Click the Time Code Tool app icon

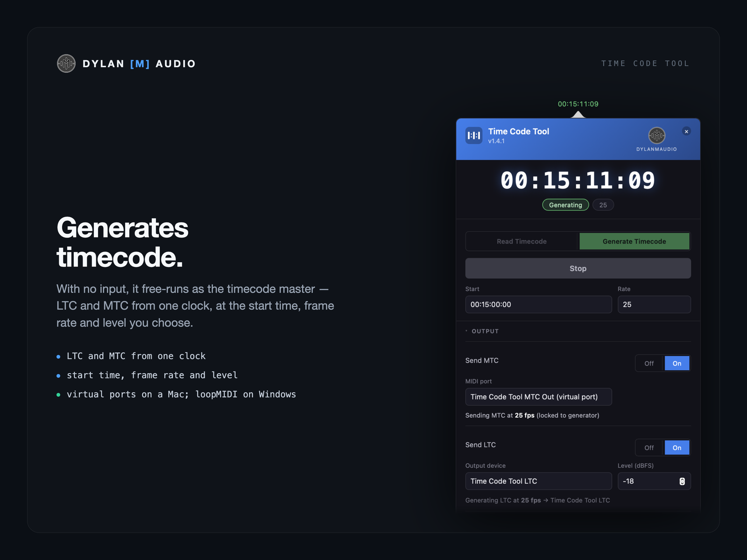tap(474, 135)
